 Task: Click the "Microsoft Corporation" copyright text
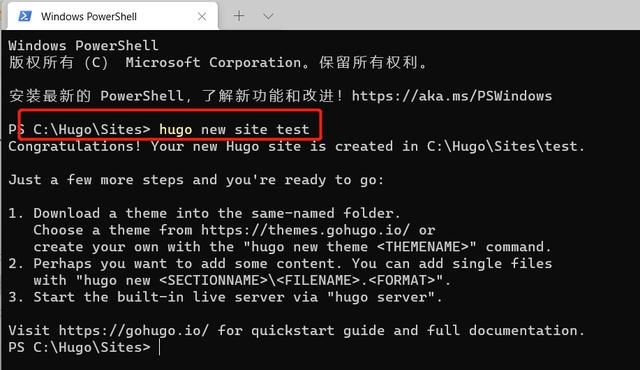[213, 63]
